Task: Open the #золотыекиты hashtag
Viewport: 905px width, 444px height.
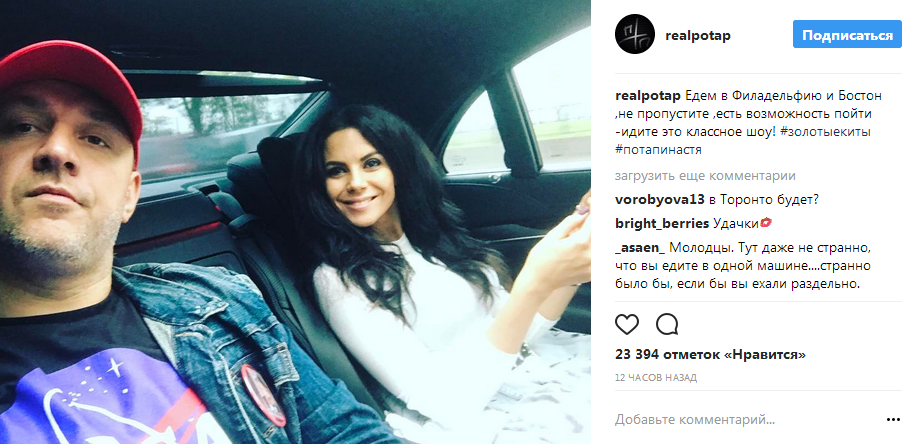Action: click(x=828, y=132)
